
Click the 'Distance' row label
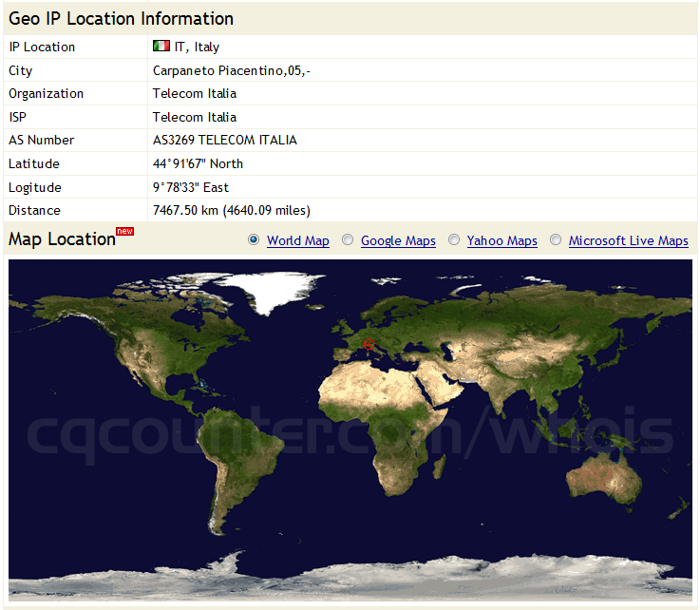click(34, 210)
